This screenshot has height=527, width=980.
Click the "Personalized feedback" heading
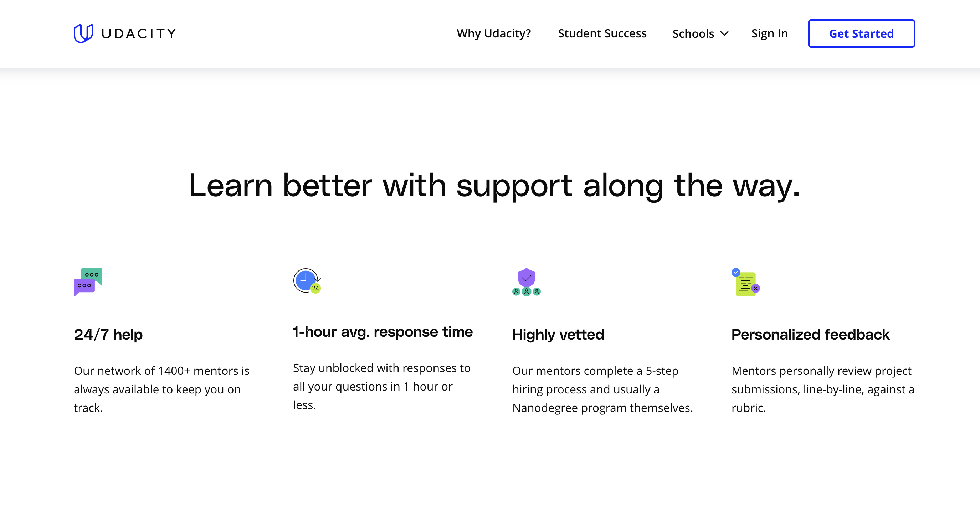810,335
